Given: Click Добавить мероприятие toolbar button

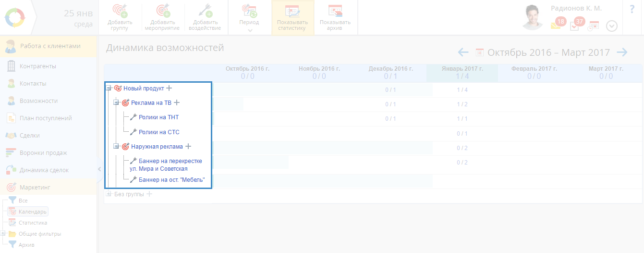Looking at the screenshot, I should click(162, 18).
